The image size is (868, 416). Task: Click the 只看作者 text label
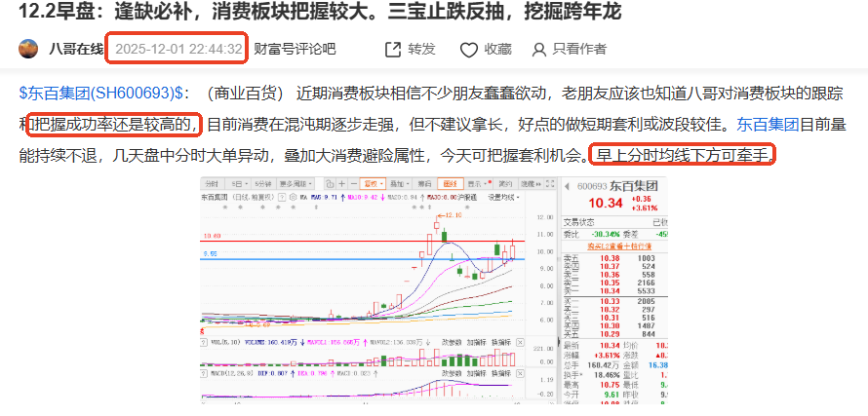coord(579,50)
